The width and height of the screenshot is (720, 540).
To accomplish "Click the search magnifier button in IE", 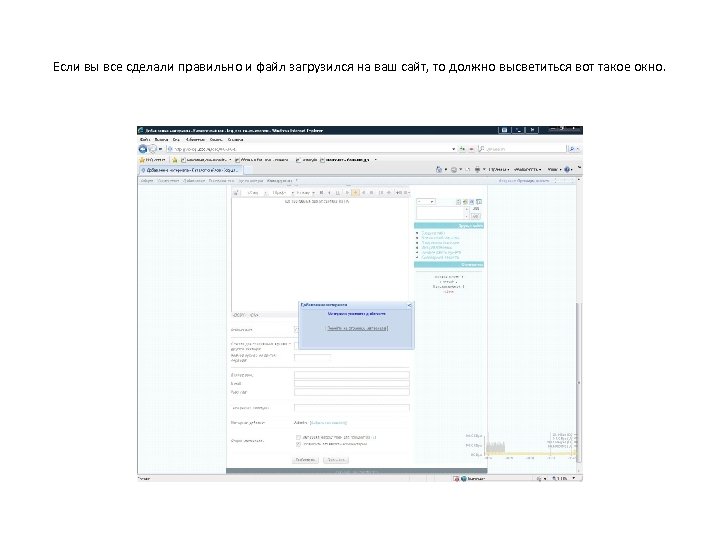I will click(x=572, y=149).
